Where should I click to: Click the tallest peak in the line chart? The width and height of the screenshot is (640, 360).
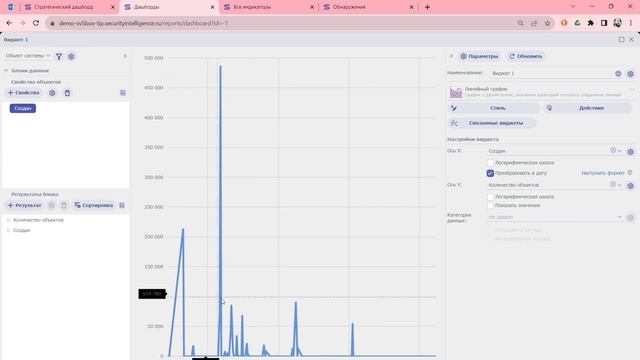coord(220,66)
